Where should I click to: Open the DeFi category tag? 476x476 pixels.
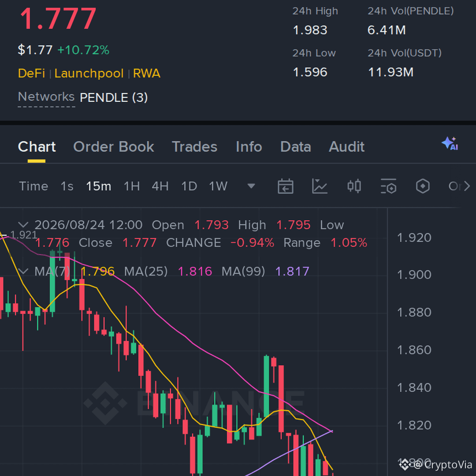(x=31, y=74)
